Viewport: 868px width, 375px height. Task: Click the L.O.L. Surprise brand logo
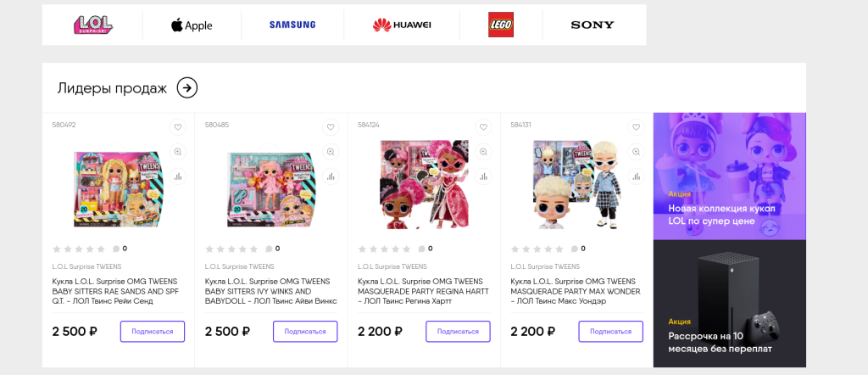[93, 25]
